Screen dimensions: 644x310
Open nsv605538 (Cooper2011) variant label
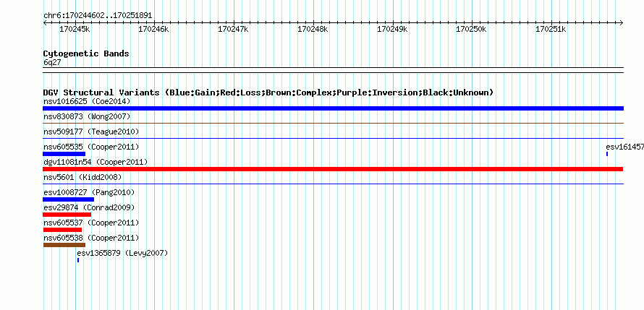(x=91, y=238)
